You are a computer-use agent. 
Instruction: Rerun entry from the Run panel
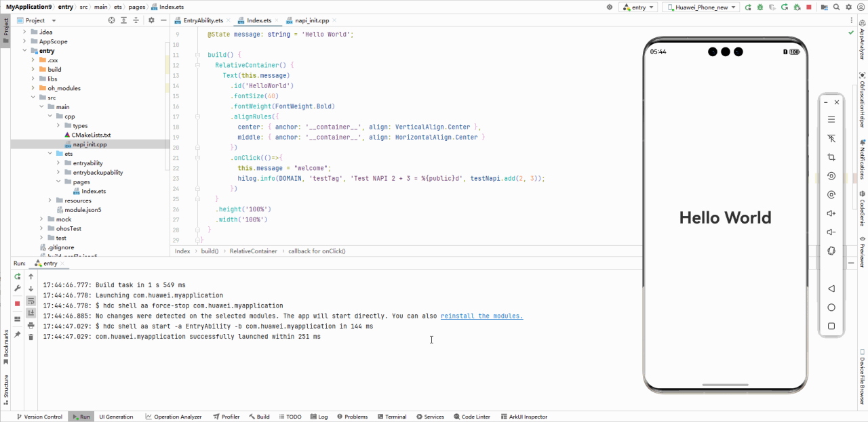click(18, 276)
